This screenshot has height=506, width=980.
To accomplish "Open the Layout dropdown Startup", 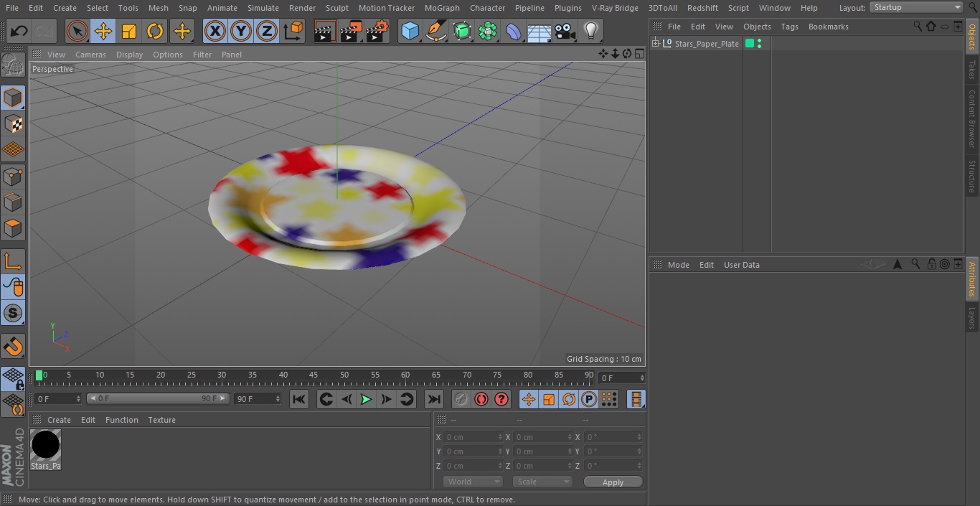I will 916,7.
